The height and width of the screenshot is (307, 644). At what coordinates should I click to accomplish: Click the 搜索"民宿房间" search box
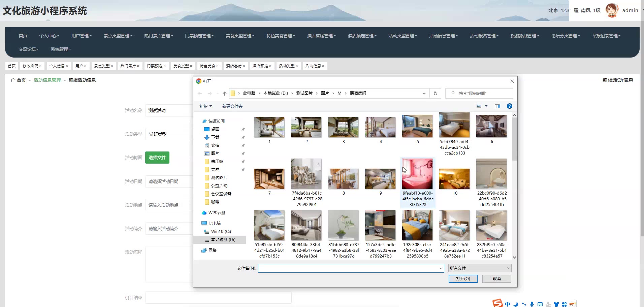pyautogui.click(x=479, y=93)
